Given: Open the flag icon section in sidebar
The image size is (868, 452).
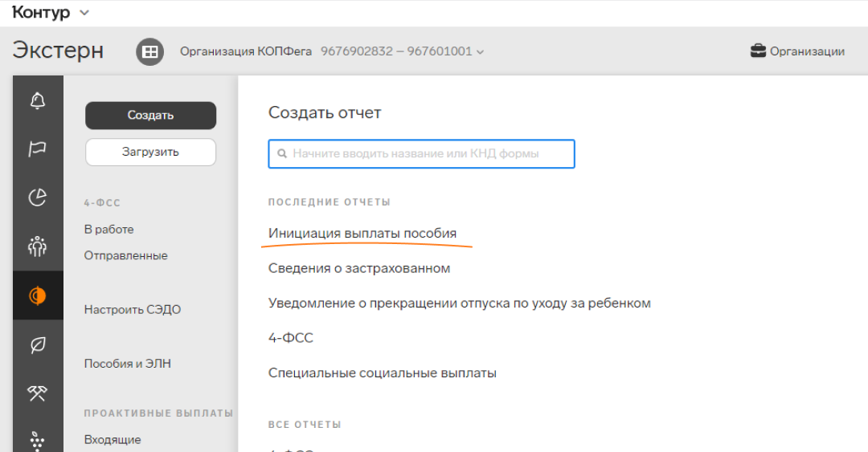Looking at the screenshot, I should (38, 149).
